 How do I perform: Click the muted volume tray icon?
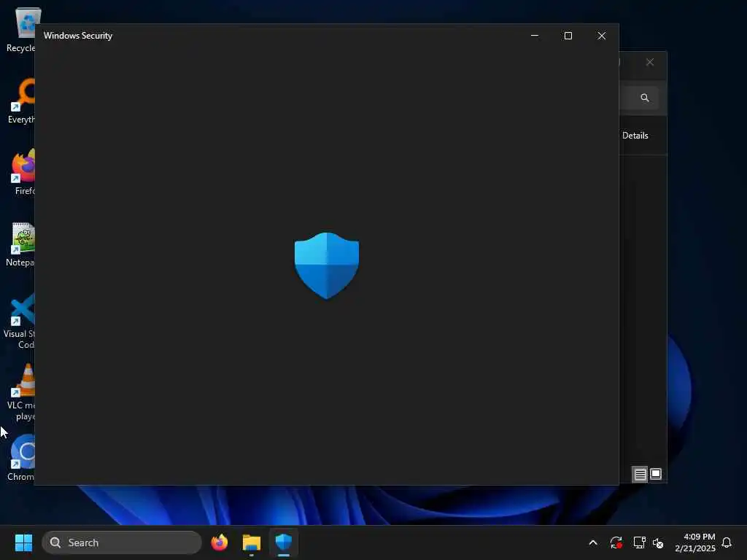tap(658, 542)
